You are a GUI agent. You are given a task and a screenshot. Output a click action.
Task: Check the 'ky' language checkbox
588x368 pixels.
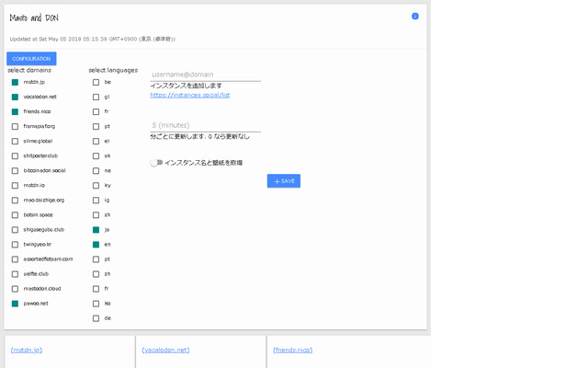point(96,186)
